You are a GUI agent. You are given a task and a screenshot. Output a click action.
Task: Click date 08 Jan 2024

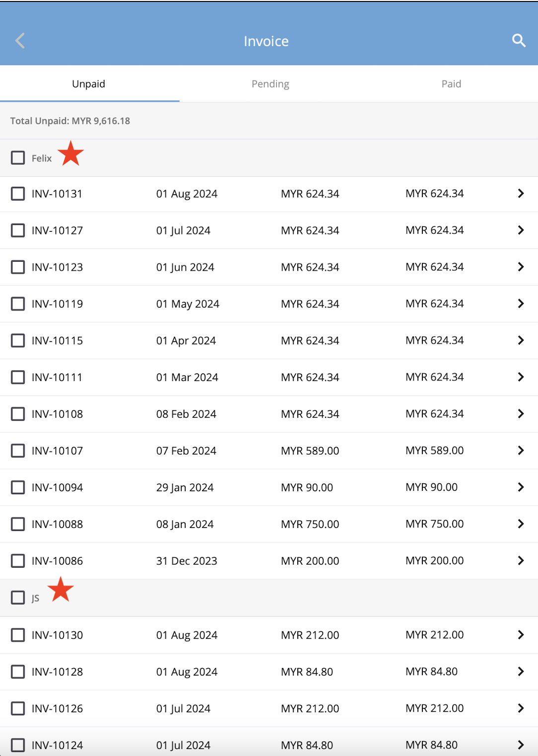(185, 525)
